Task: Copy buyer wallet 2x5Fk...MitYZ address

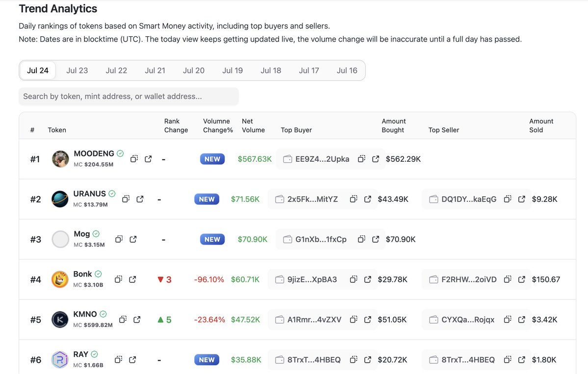Action: click(354, 199)
